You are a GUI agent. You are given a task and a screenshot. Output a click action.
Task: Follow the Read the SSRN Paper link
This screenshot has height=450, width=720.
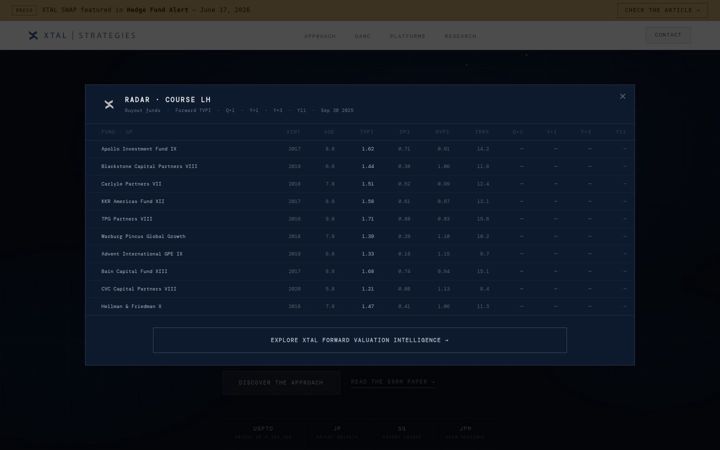click(x=393, y=382)
